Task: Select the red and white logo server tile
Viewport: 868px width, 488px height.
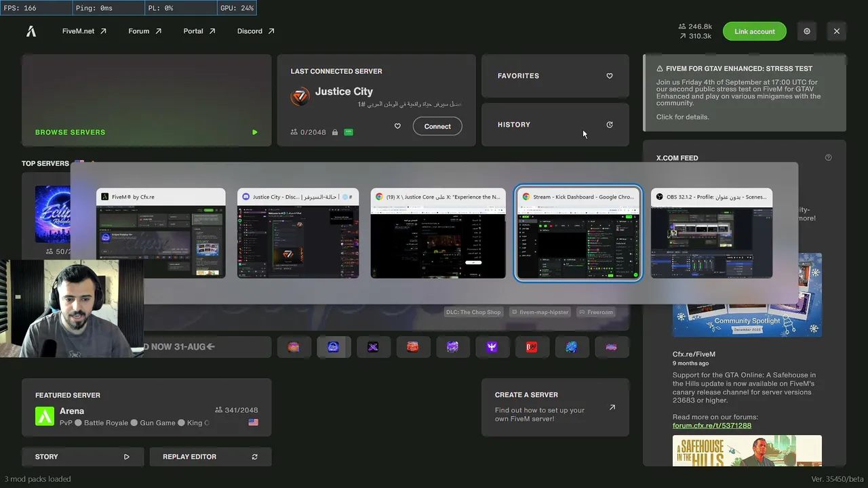Action: pos(532,347)
